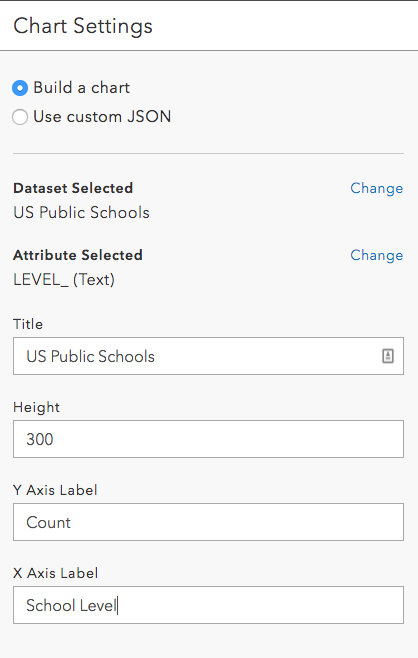Choose the Use custom JSON radio option

tap(20, 117)
